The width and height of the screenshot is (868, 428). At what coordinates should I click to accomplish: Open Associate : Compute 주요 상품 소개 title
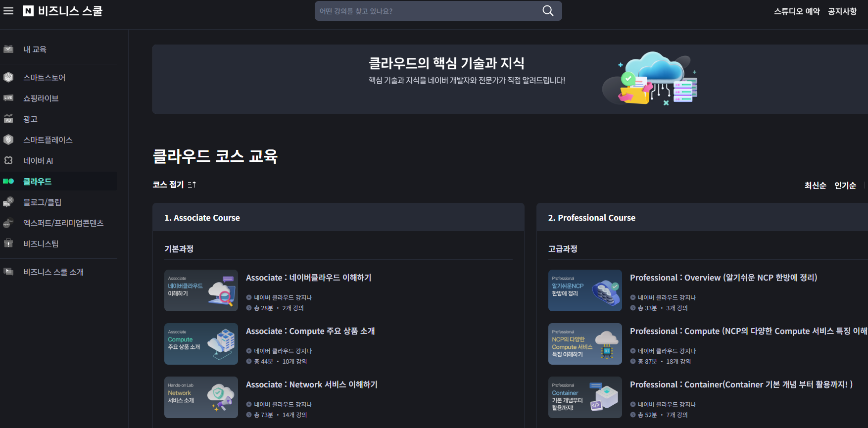310,331
